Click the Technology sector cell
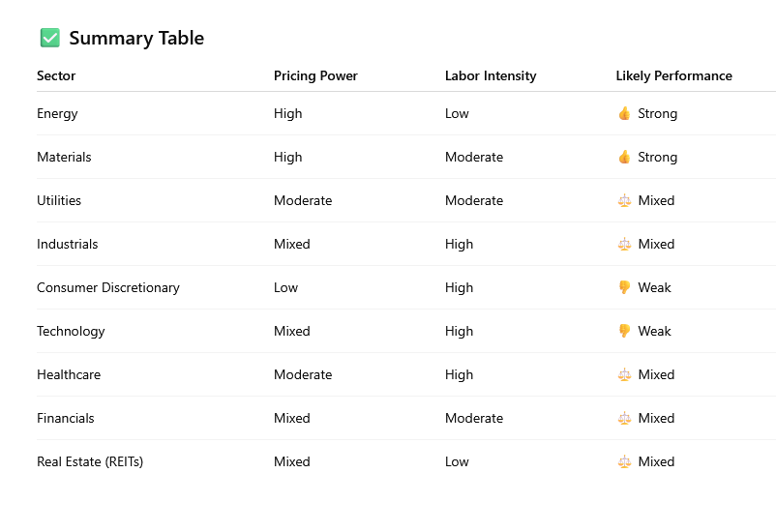The width and height of the screenshot is (776, 532). click(71, 332)
